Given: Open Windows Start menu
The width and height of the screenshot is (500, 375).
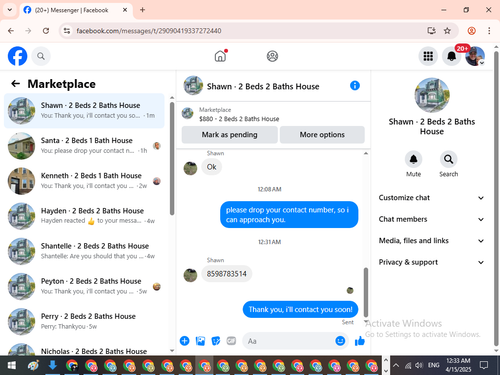Looking at the screenshot, I should pos(12,366).
